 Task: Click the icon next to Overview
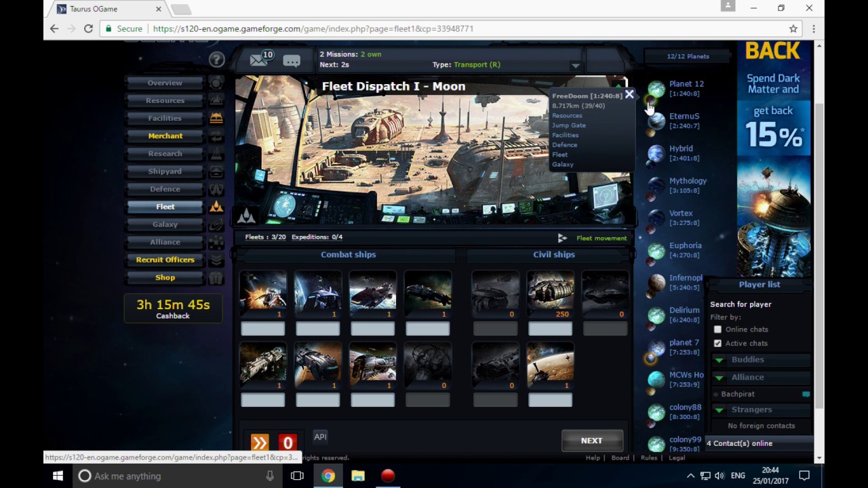click(x=216, y=83)
